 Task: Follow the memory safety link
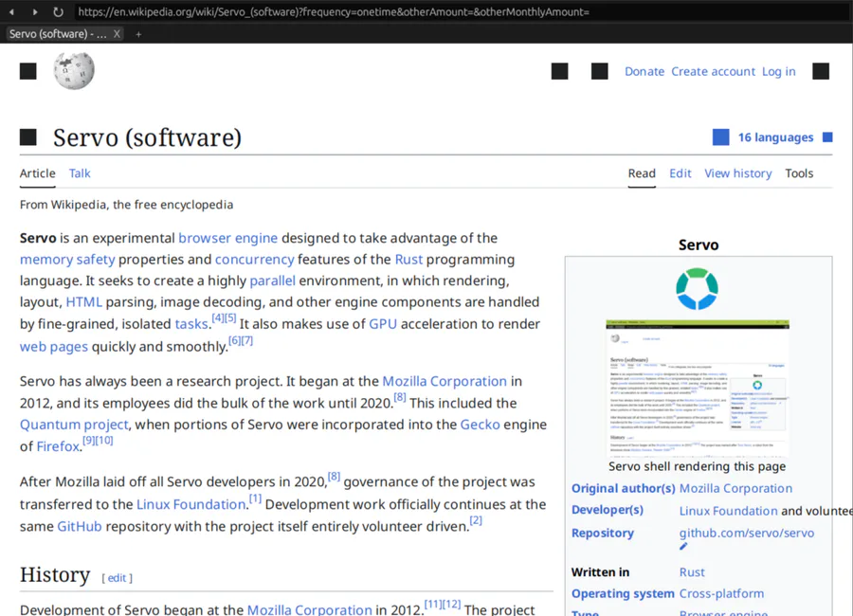tap(67, 260)
